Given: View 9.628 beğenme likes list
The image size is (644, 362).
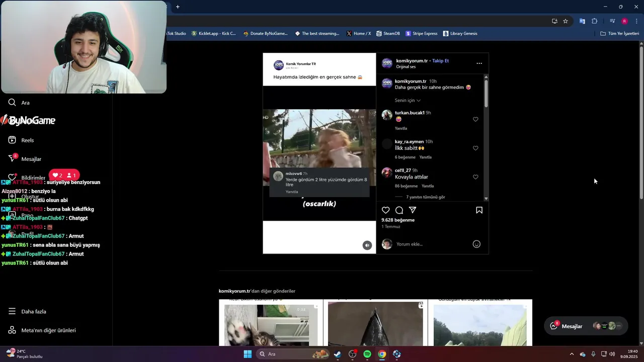Looking at the screenshot, I should coord(398,220).
